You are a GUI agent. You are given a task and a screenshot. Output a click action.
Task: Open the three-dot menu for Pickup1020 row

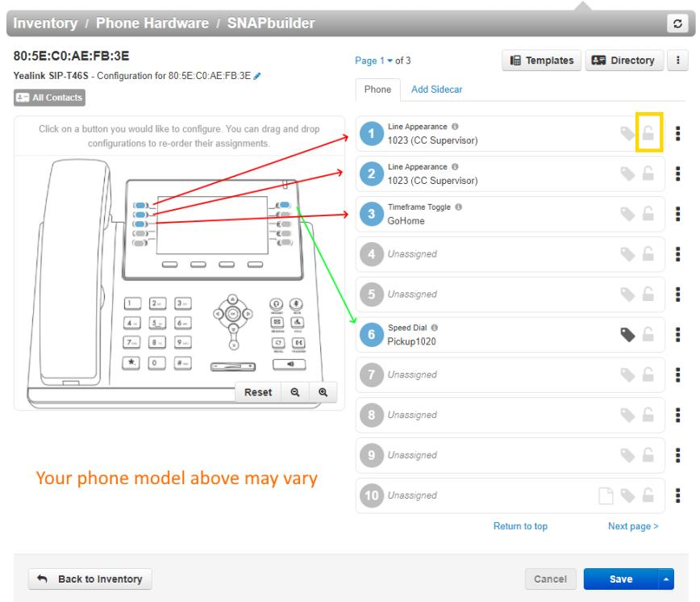(x=677, y=335)
